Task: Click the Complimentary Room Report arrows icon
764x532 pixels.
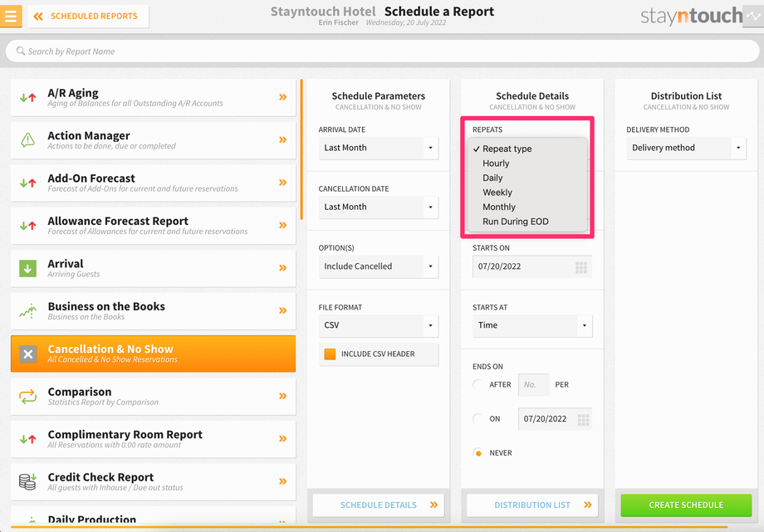Action: click(27, 439)
